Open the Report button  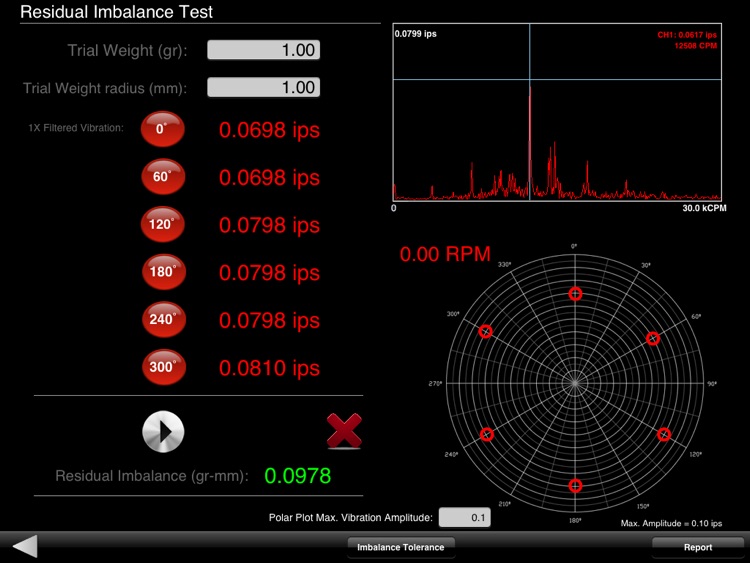(x=698, y=547)
